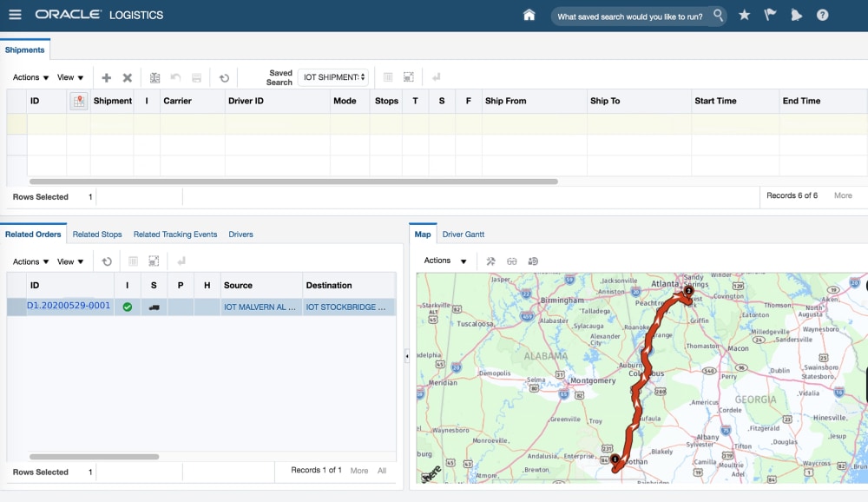Open the notifications bell icon
The height and width of the screenshot is (502, 868).
click(797, 15)
